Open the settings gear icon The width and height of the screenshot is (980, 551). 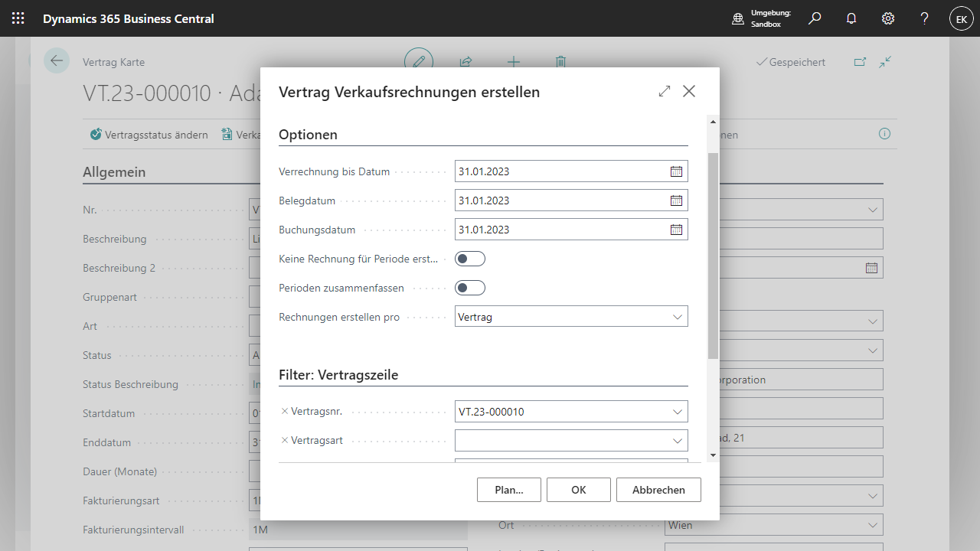888,18
